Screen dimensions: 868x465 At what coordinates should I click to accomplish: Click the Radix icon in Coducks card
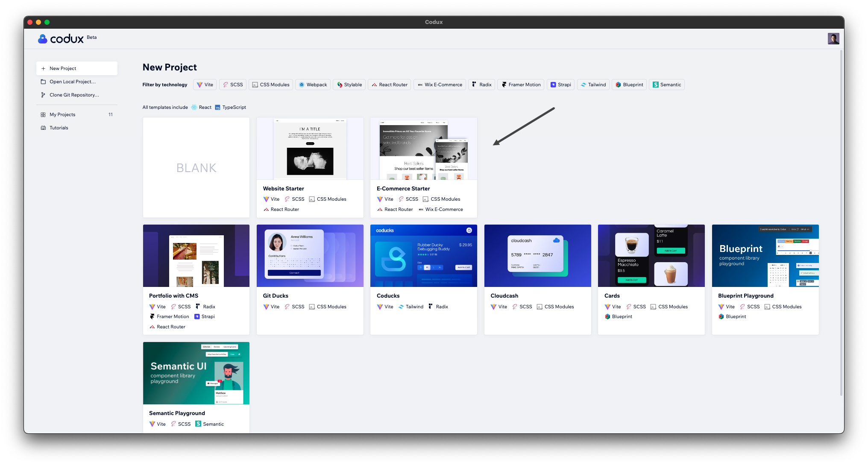[x=431, y=306]
